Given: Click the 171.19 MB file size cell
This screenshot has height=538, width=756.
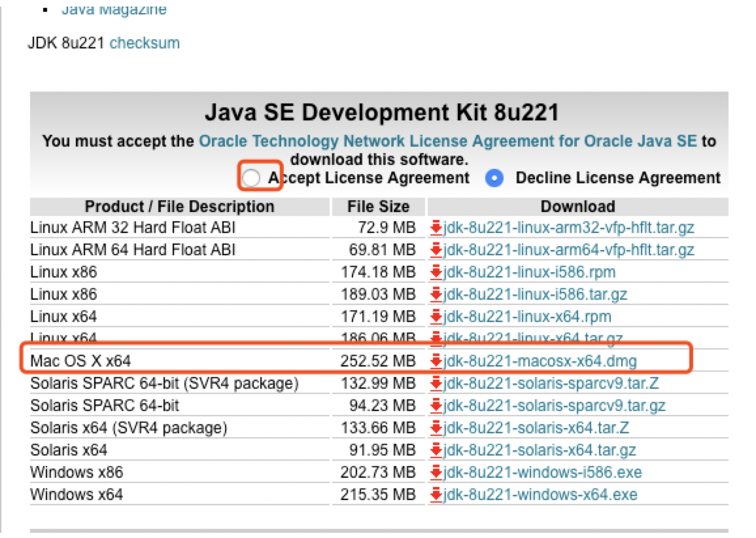Looking at the screenshot, I should click(x=378, y=317).
